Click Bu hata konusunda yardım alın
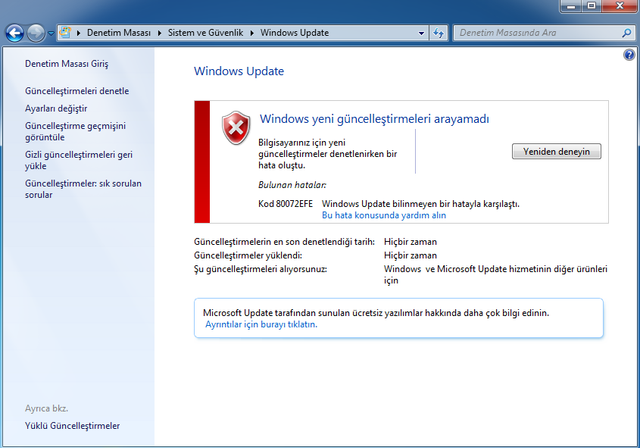The width and height of the screenshot is (640, 448). click(x=384, y=215)
